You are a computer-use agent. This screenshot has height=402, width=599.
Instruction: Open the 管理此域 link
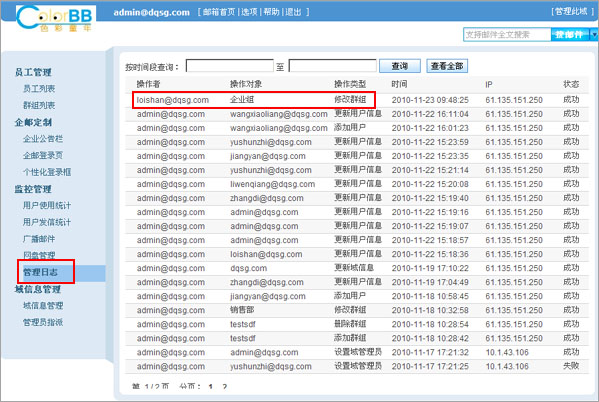(x=571, y=11)
